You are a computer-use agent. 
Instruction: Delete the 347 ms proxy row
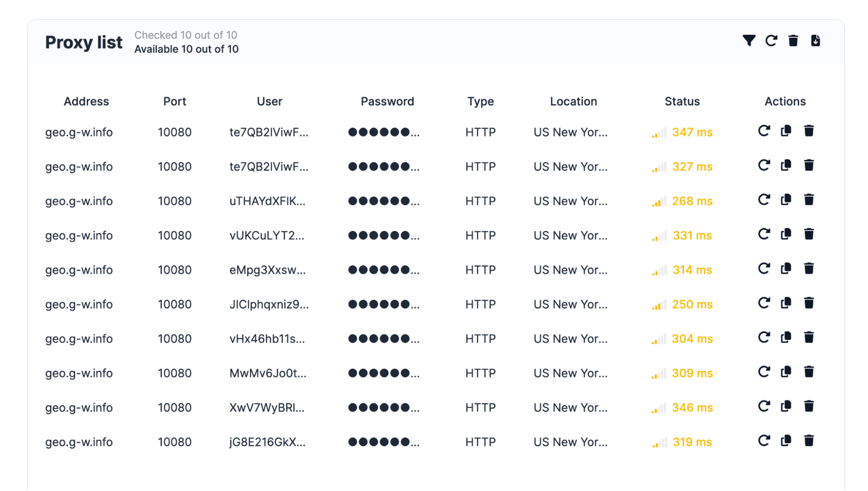(x=809, y=131)
